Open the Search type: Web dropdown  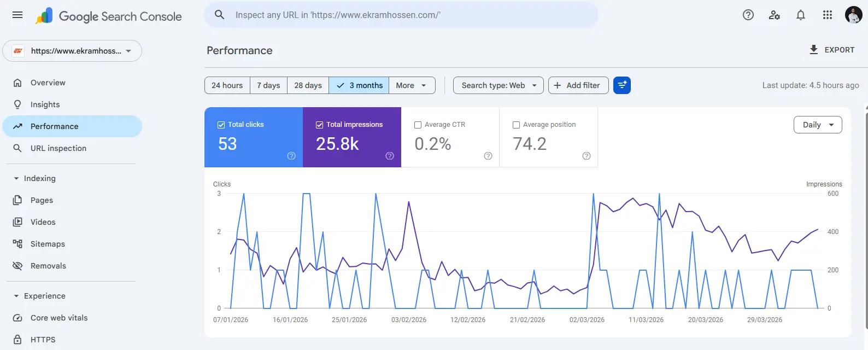[498, 85]
